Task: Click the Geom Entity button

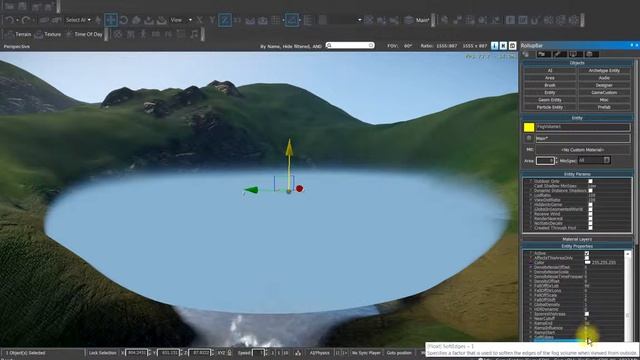Action: tap(550, 100)
